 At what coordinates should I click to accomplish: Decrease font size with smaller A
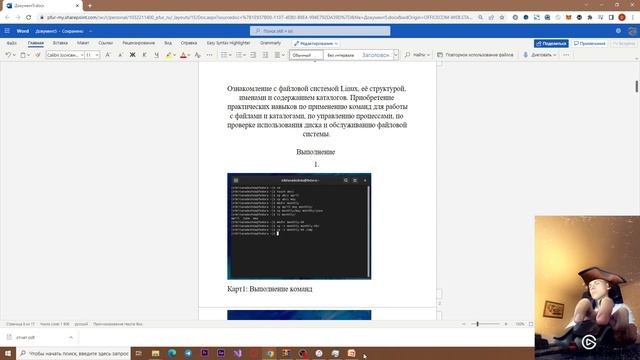(x=120, y=55)
